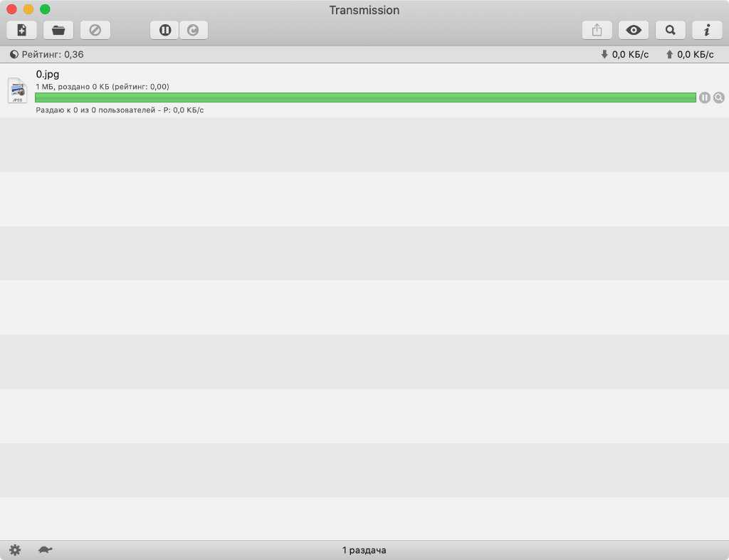Select the 0.jpg file type thumbnail

pos(17,90)
